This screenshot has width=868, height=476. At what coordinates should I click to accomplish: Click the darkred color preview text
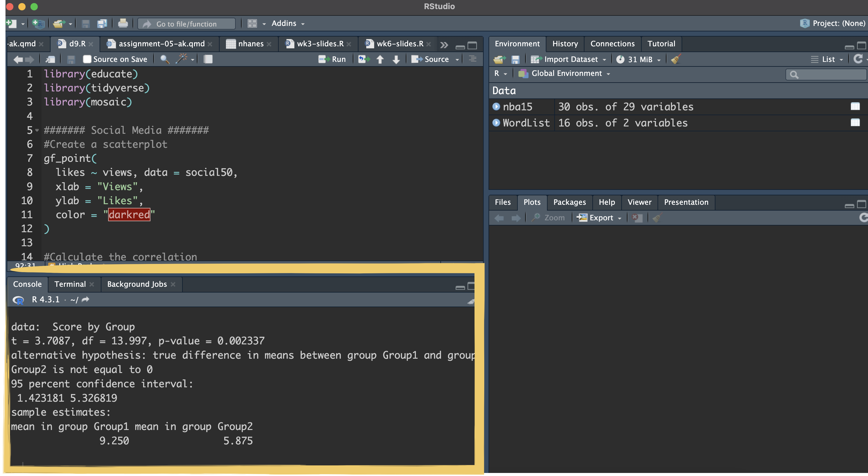[129, 215]
